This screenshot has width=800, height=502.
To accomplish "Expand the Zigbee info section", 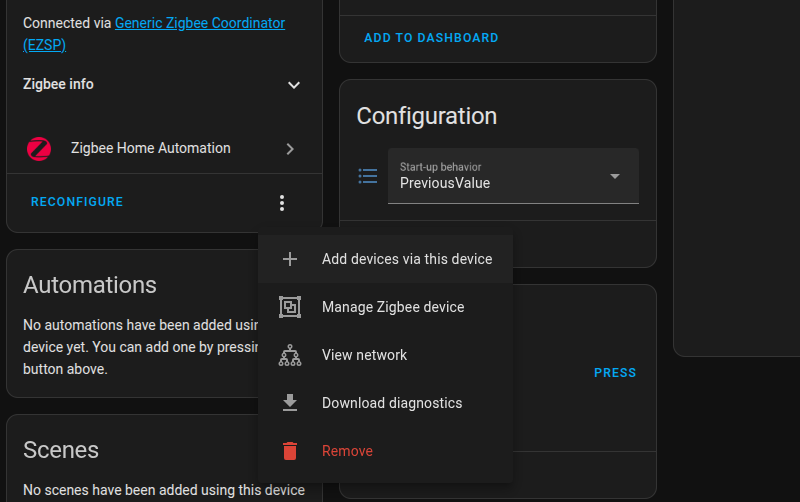I will point(294,85).
